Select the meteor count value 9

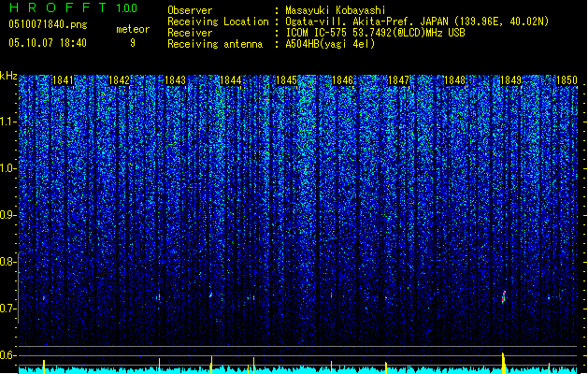(x=133, y=43)
